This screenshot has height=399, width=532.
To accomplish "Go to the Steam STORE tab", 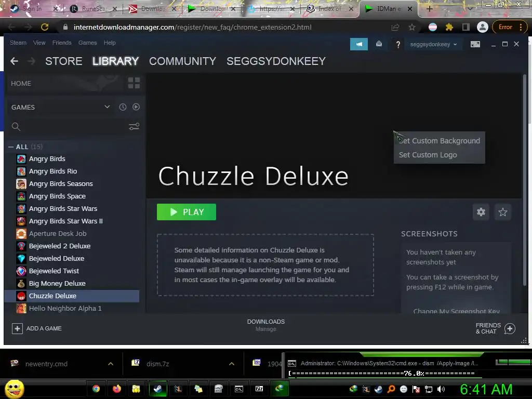I will pos(64,61).
